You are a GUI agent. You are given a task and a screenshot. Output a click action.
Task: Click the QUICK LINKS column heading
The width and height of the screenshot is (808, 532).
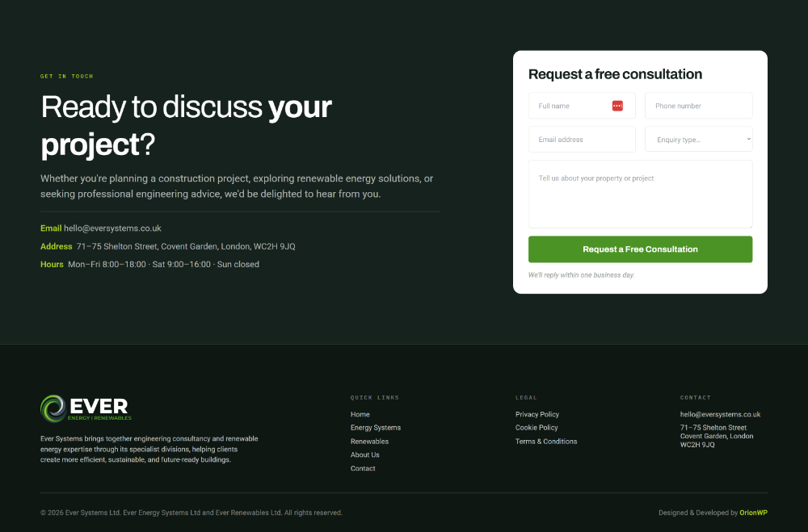[x=375, y=397]
